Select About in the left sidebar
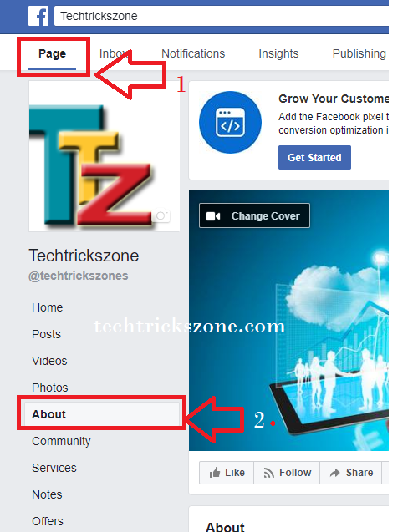The image size is (413, 532). (x=101, y=414)
